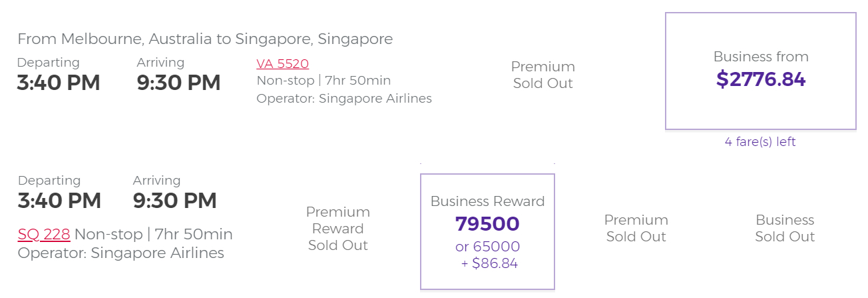The image size is (868, 298).
Task: Click the 79500 points value
Action: click(487, 224)
